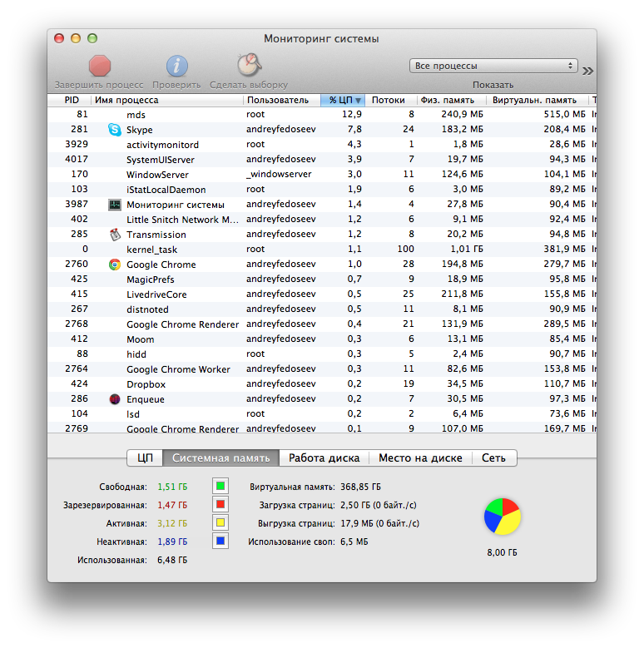
Task: Select the distnoted process row
Action: pos(322,309)
